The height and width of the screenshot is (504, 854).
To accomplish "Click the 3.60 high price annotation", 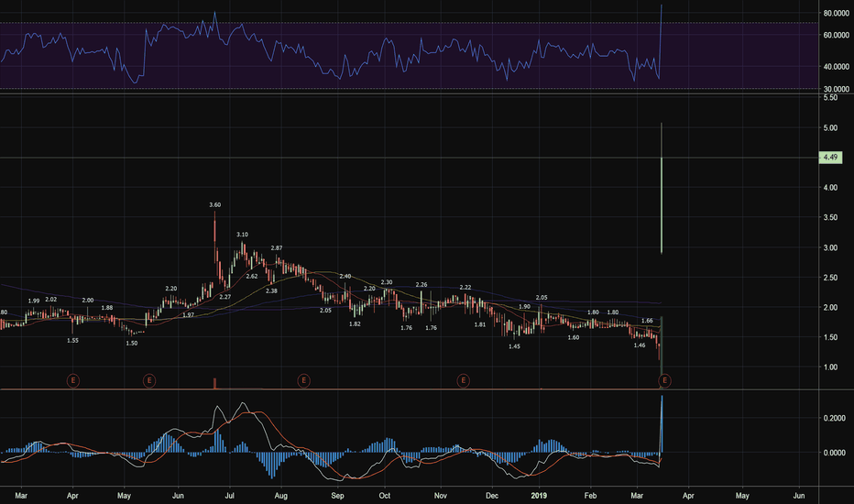I will (215, 205).
